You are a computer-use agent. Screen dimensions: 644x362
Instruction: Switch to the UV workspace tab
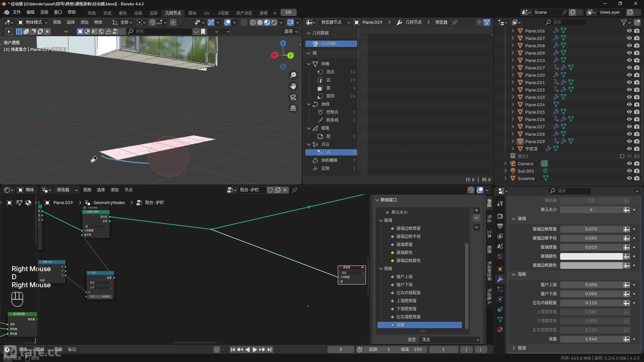pos(207,13)
